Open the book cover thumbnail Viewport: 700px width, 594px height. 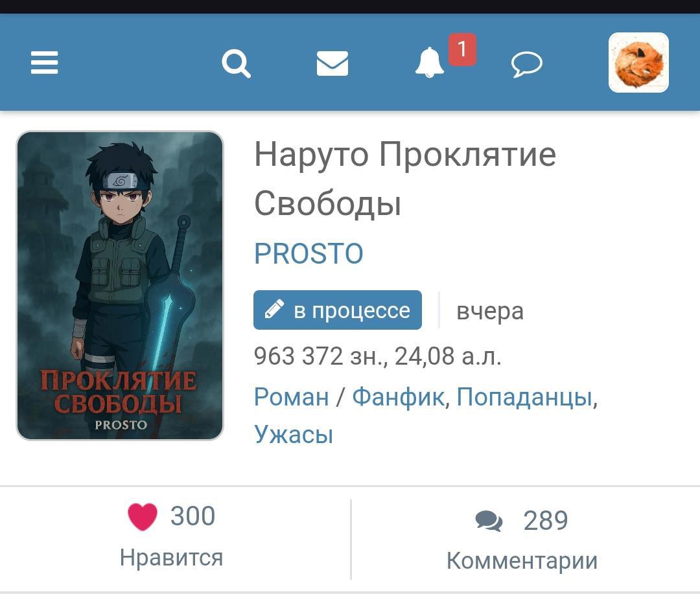coord(120,286)
